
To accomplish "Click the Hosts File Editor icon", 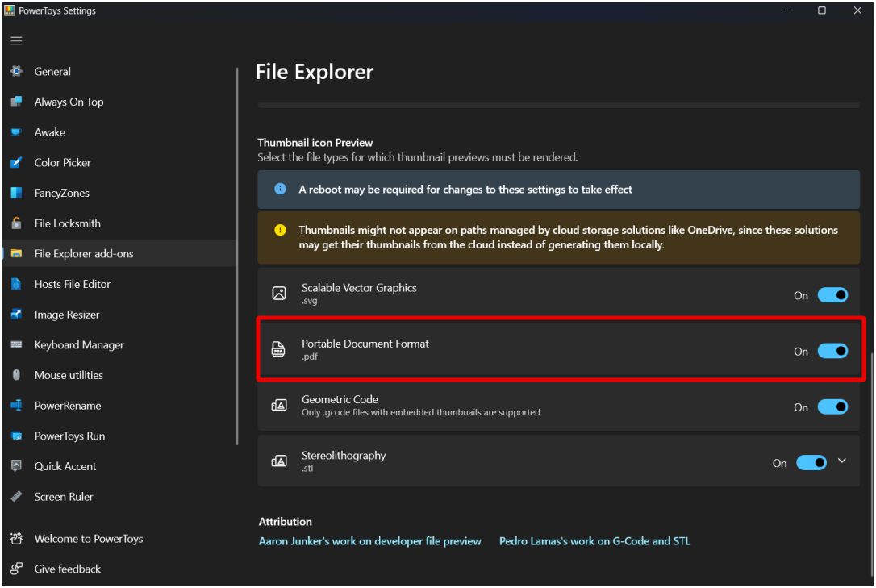I will pos(16,284).
